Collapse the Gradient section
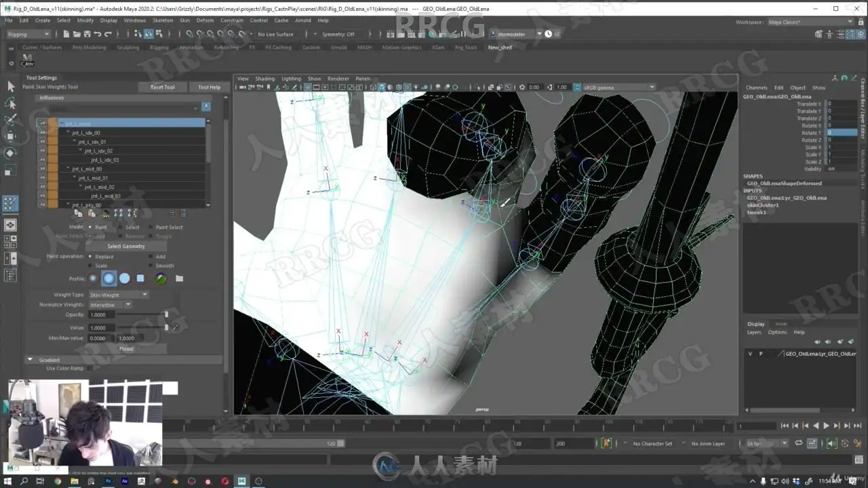Screen dimensions: 868x488 pos(30,360)
